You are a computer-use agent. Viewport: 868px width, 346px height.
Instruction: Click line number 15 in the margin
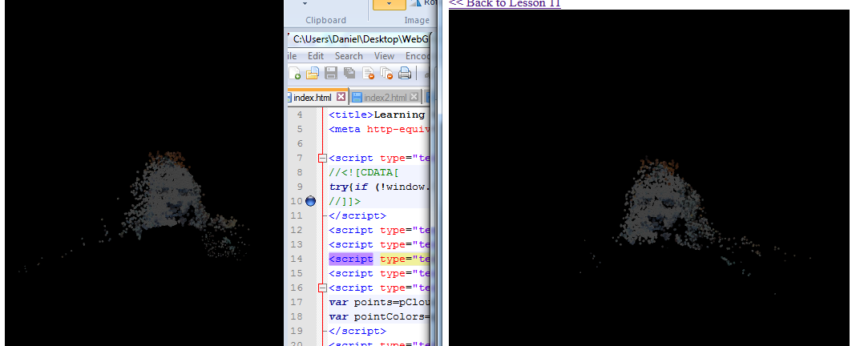click(x=297, y=273)
